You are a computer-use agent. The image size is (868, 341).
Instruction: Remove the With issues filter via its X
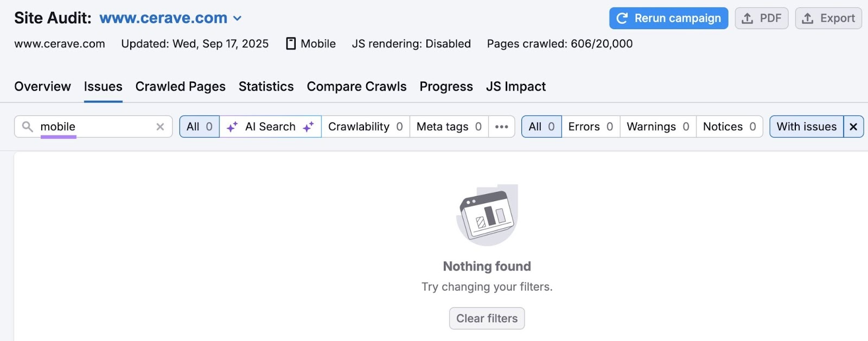coord(853,126)
